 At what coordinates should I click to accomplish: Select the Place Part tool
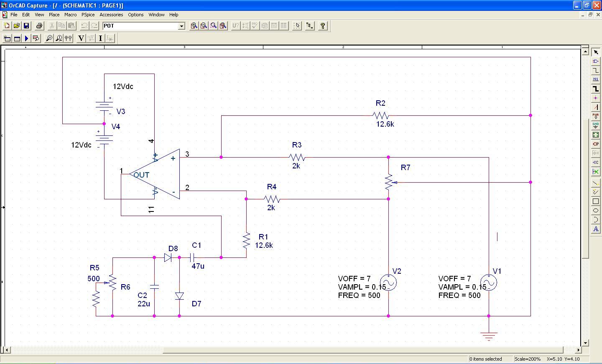pyautogui.click(x=596, y=61)
